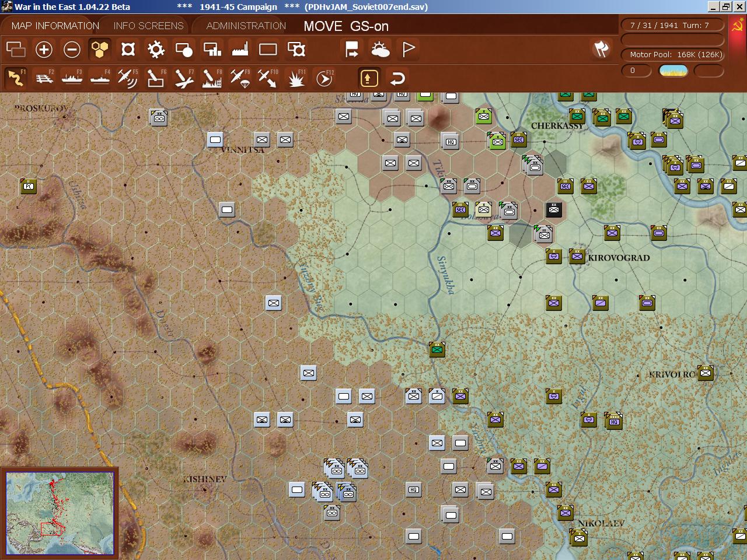
Task: Open the weather sun-and-cloud icon
Action: click(x=381, y=50)
